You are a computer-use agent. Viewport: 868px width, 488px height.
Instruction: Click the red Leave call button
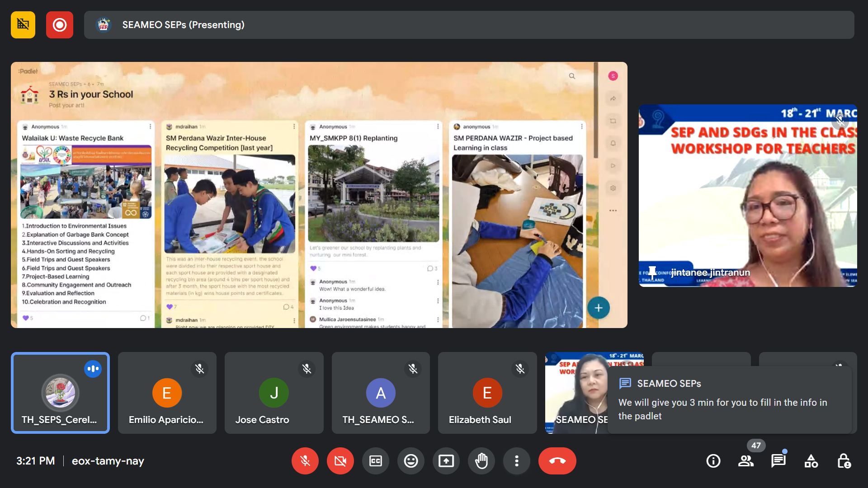557,461
